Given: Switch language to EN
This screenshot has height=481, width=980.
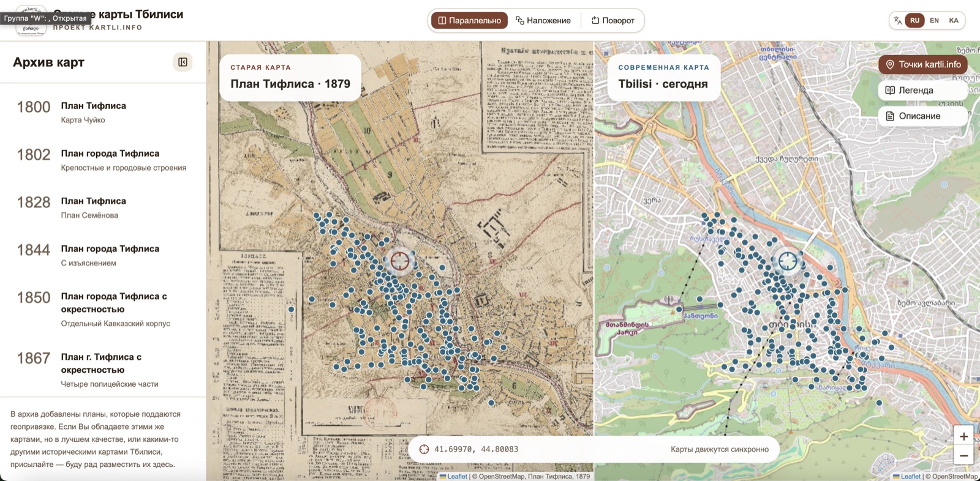Looking at the screenshot, I should click(x=934, y=20).
